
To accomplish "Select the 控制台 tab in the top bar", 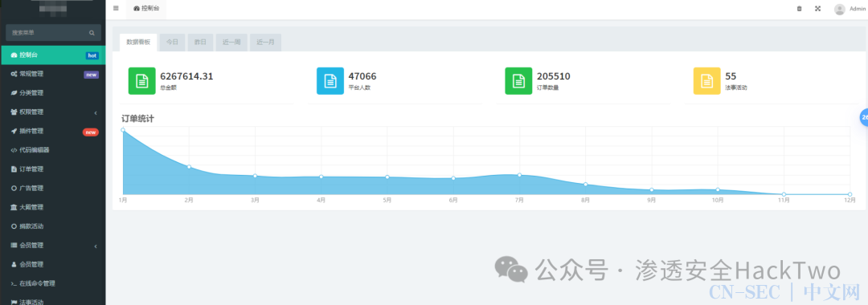I will 146,9.
